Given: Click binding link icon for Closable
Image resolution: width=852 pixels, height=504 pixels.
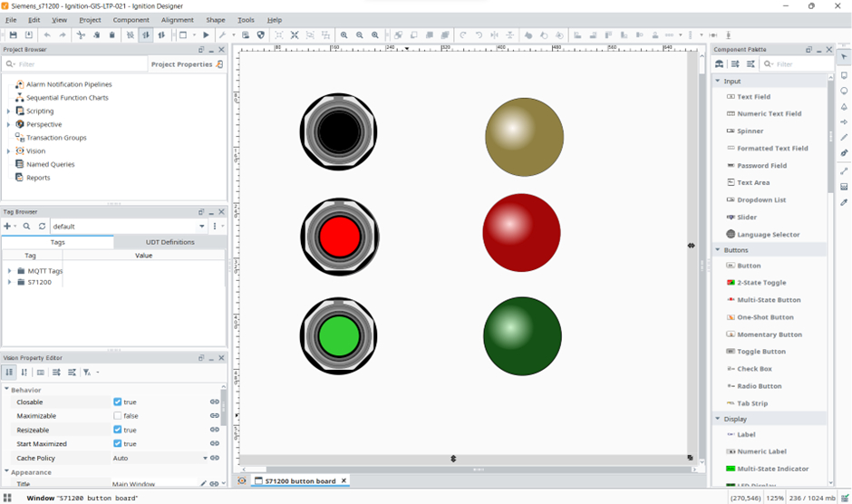Looking at the screenshot, I should point(215,402).
